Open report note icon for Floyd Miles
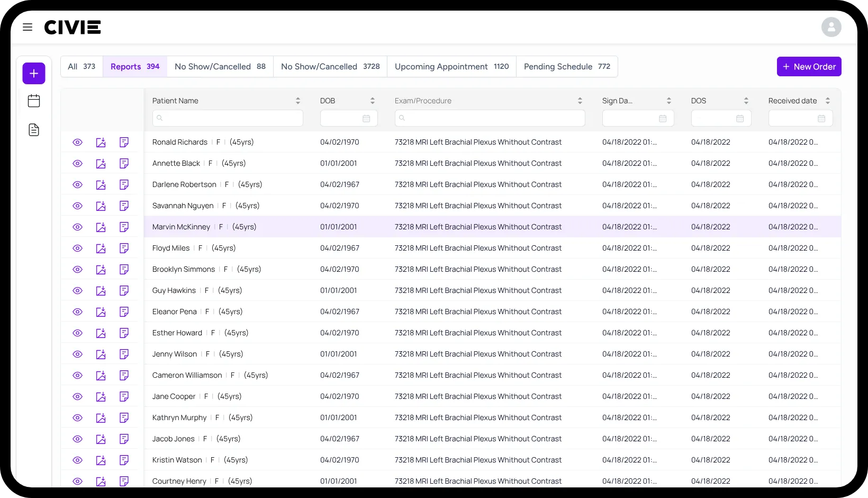Screen dimensions: 868x498 point(124,248)
